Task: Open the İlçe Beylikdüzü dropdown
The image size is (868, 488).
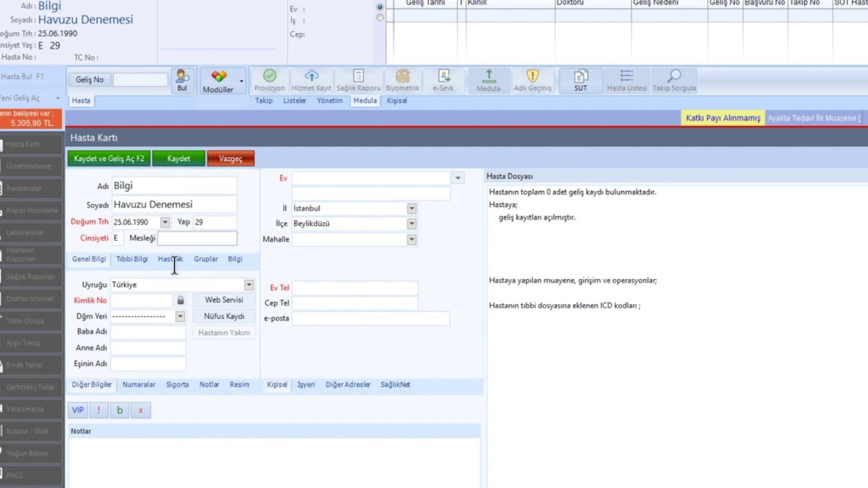Action: 412,224
